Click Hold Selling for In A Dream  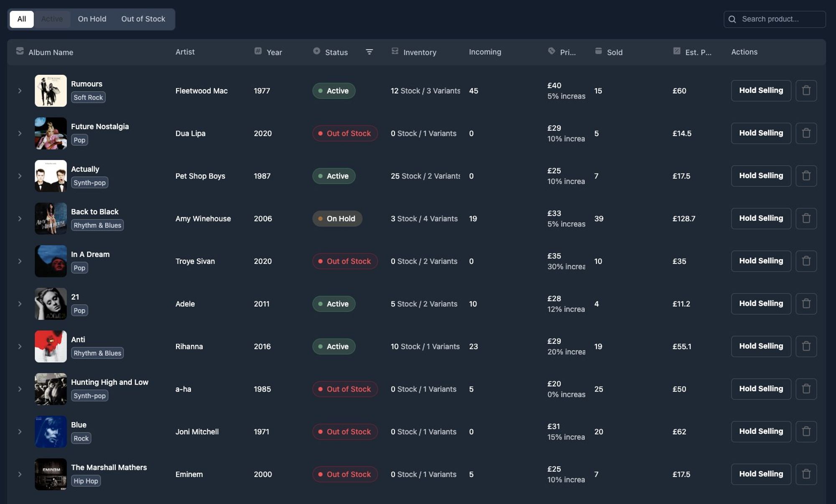click(761, 261)
